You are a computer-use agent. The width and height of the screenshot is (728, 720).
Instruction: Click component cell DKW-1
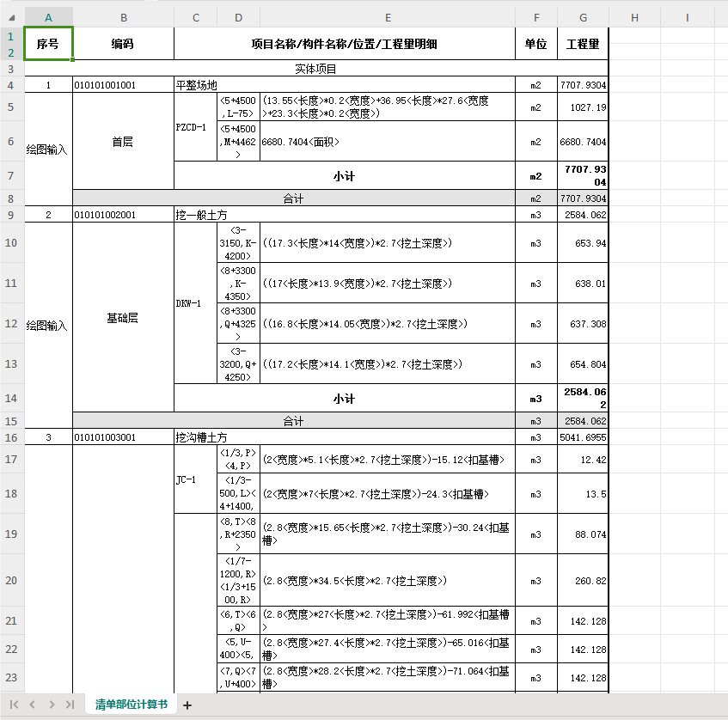point(195,303)
